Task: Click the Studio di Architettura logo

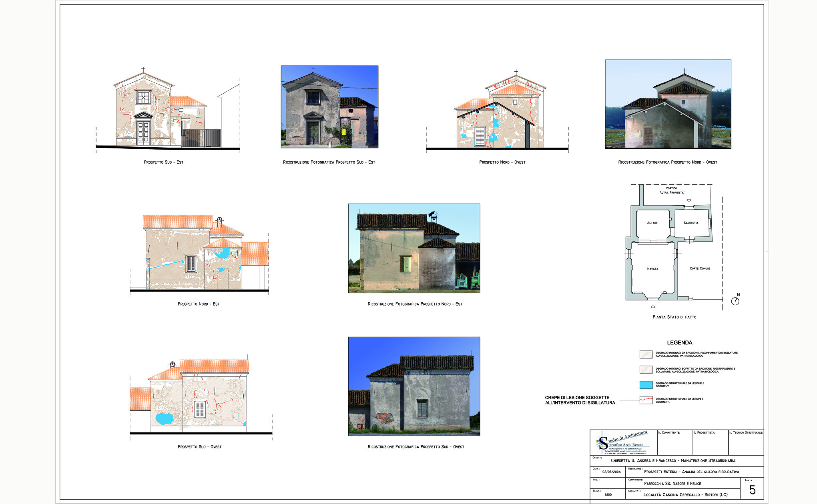Action: click(x=623, y=442)
